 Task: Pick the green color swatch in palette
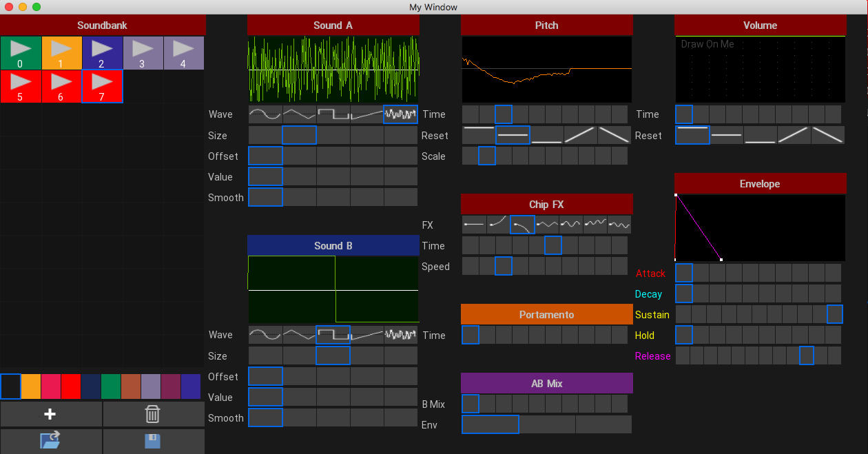pyautogui.click(x=110, y=386)
